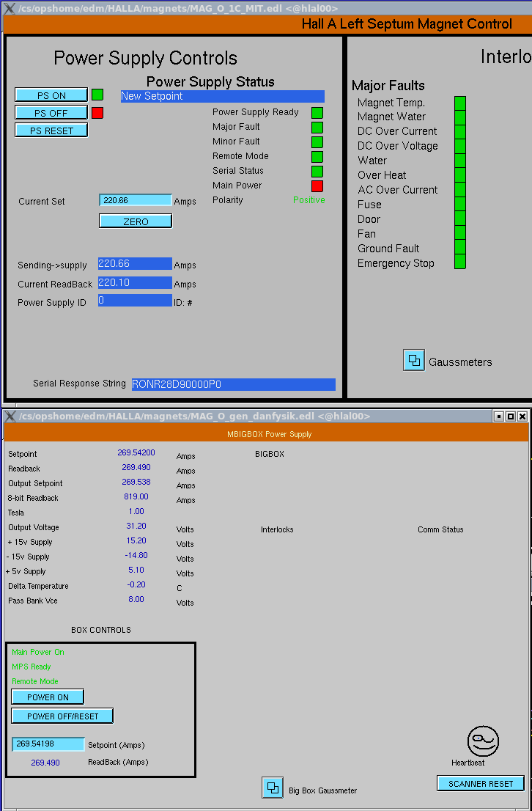Click the Setpoint value 269.54200
This screenshot has height=811, width=532.
click(x=136, y=452)
